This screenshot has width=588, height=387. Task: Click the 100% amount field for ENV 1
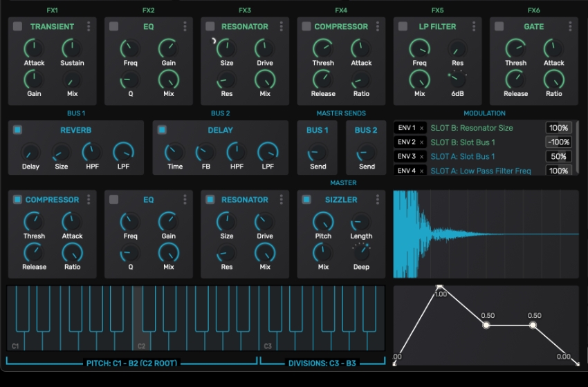pos(558,128)
